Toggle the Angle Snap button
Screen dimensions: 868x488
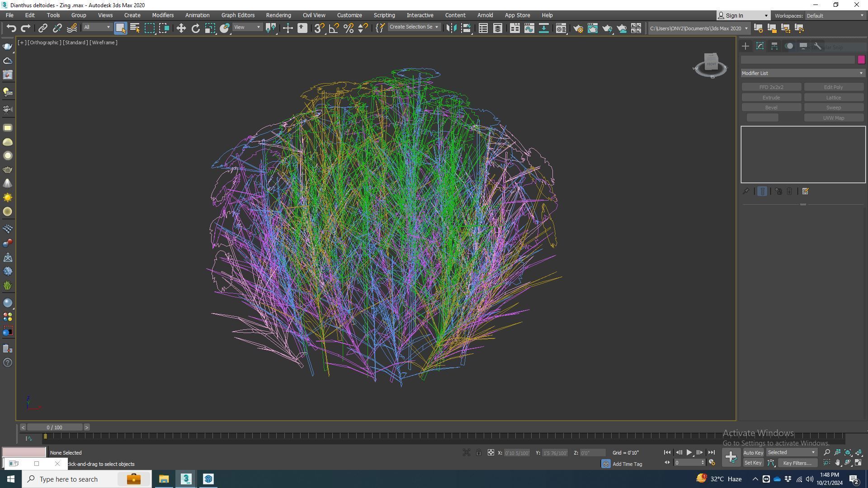[334, 28]
